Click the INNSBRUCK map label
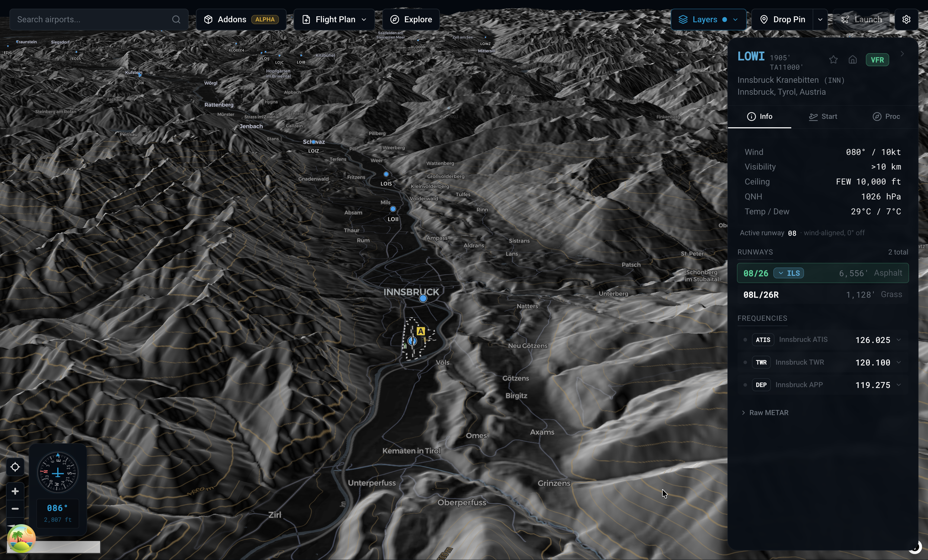Screen dimensions: 928x560 [411, 292]
